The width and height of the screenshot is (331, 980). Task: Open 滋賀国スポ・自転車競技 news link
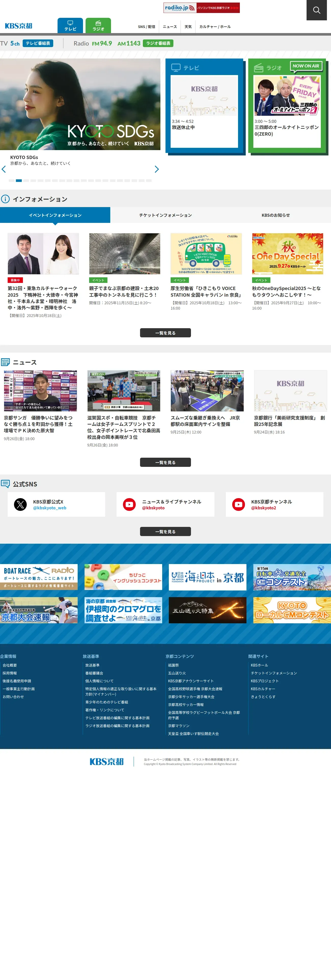(123, 428)
